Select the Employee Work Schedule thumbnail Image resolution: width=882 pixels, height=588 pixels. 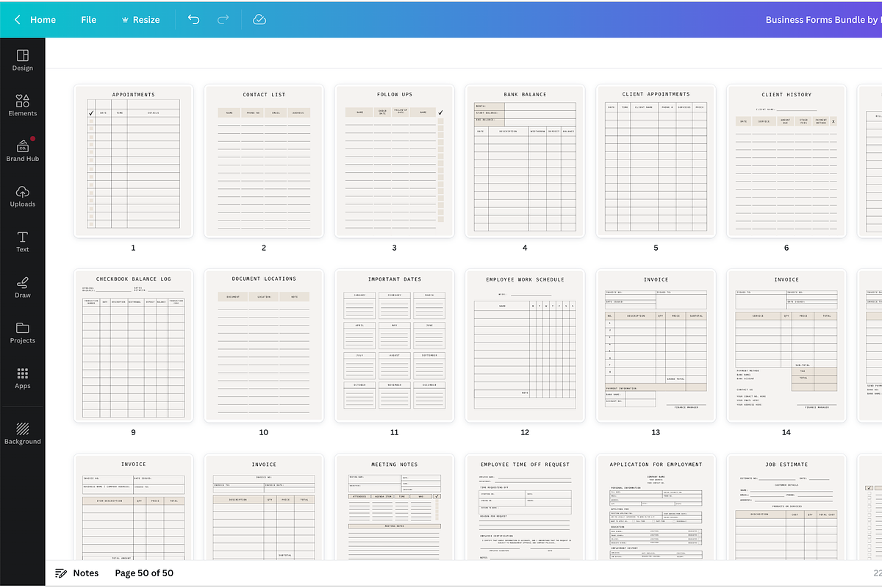[x=524, y=345]
